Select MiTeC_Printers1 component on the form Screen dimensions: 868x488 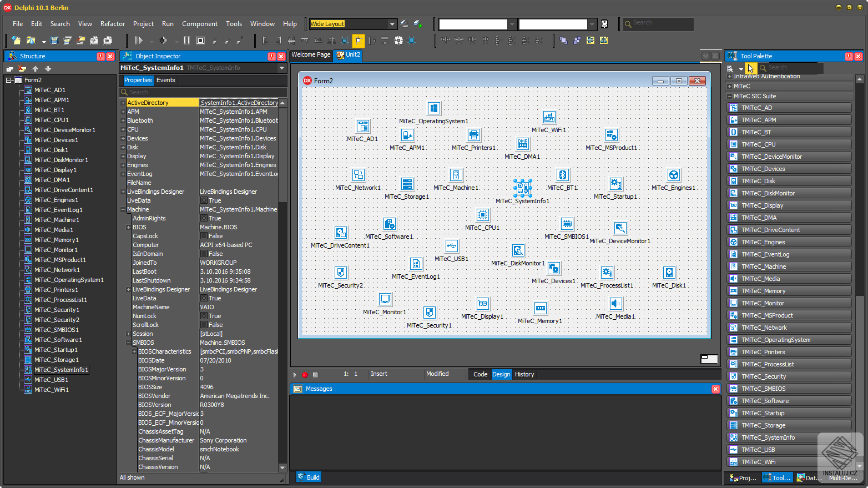(x=473, y=135)
